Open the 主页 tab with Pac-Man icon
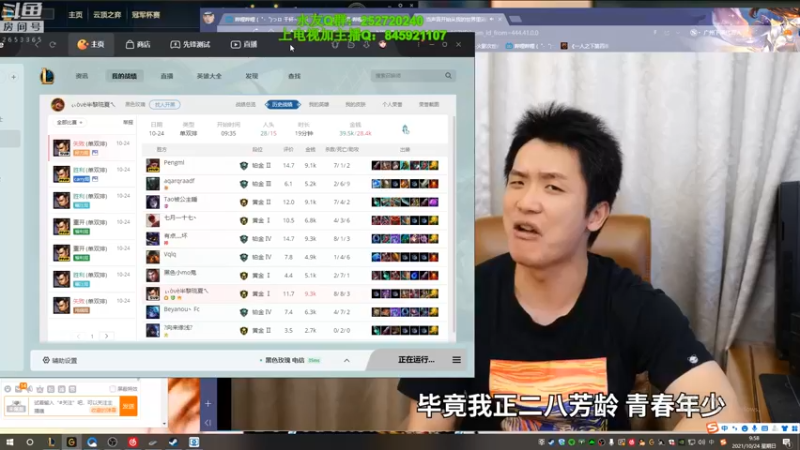 (91, 44)
